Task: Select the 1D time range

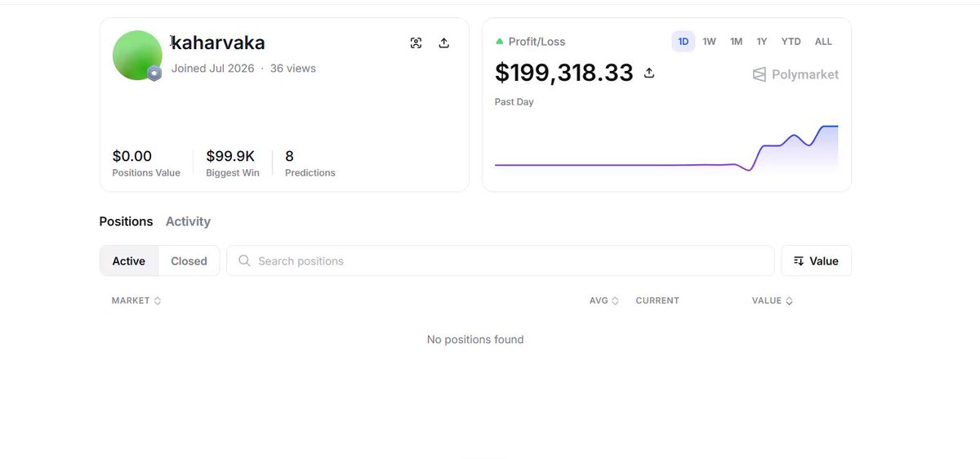Action: [684, 42]
